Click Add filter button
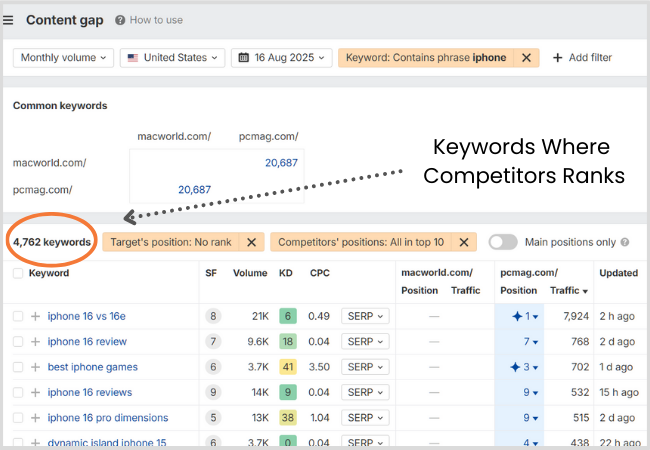Screen dimensions: 650x450 [x=582, y=58]
